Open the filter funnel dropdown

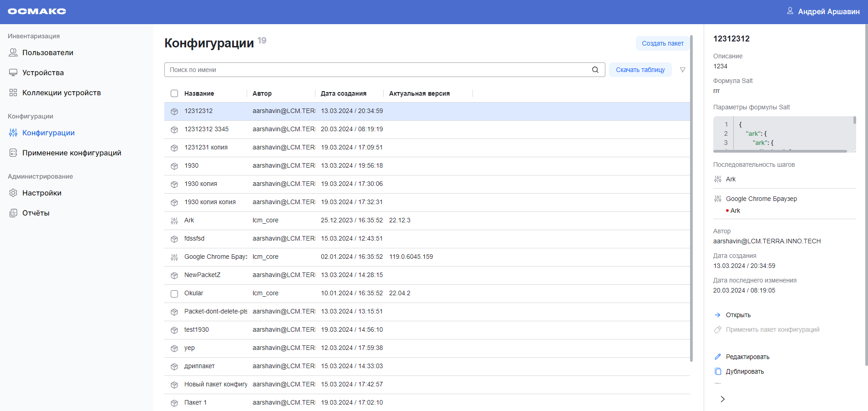click(682, 70)
